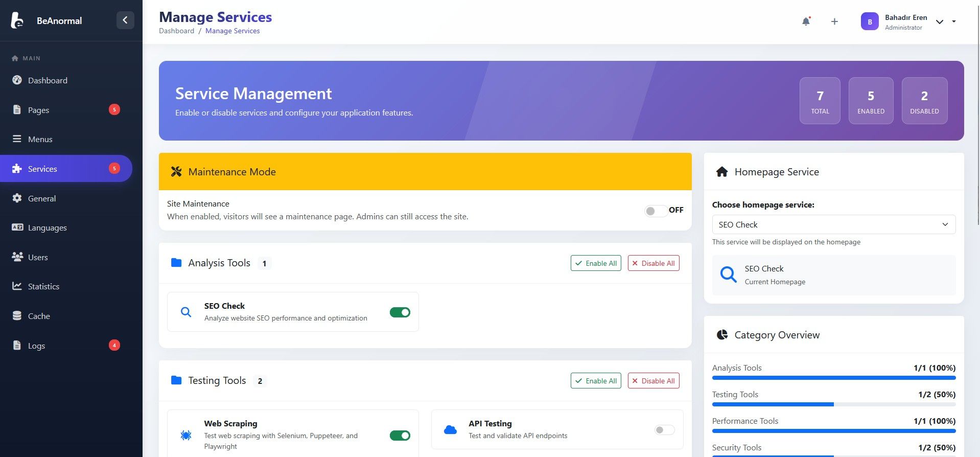Open Menus in the sidebar
The height and width of the screenshot is (457, 980).
[66, 139]
